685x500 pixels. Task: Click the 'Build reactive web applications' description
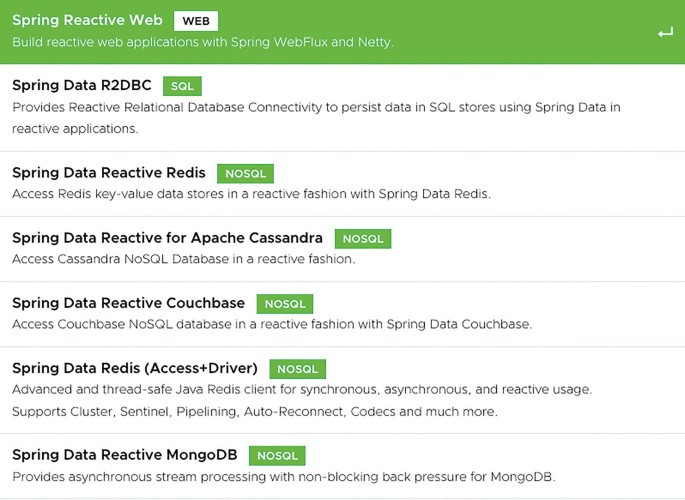tap(203, 42)
